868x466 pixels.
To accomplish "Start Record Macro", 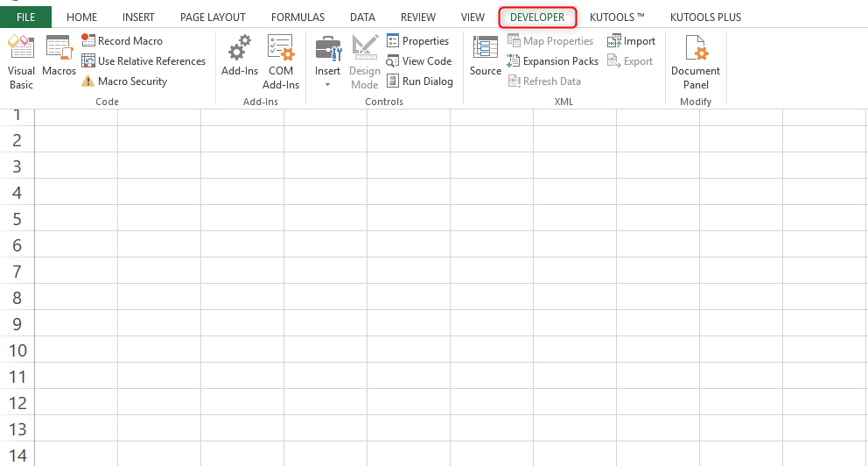I will pos(122,41).
